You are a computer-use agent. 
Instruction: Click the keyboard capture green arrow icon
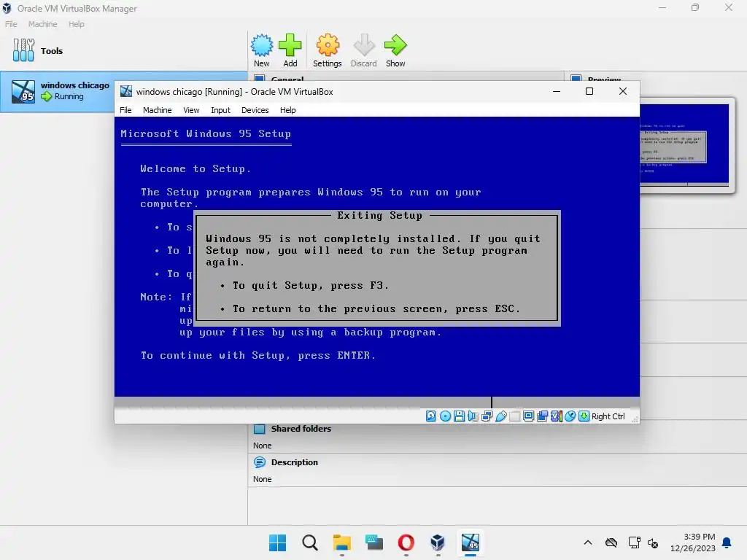coord(584,416)
